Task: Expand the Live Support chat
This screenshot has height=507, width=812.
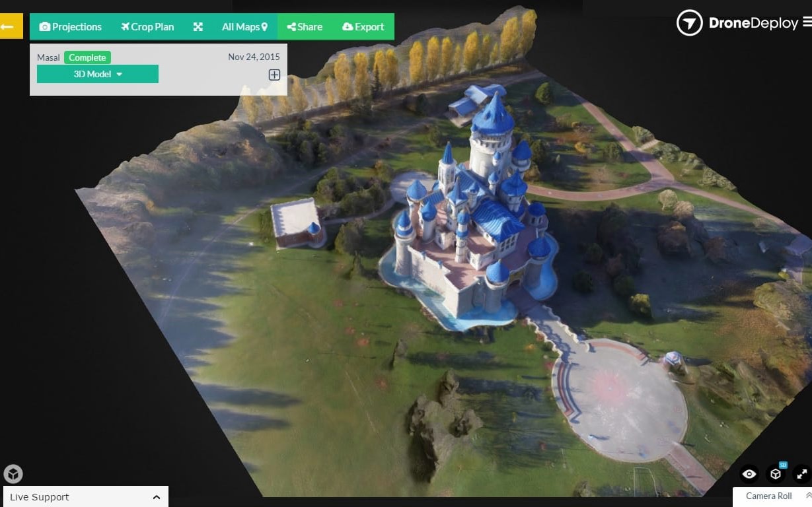Action: coord(86,497)
